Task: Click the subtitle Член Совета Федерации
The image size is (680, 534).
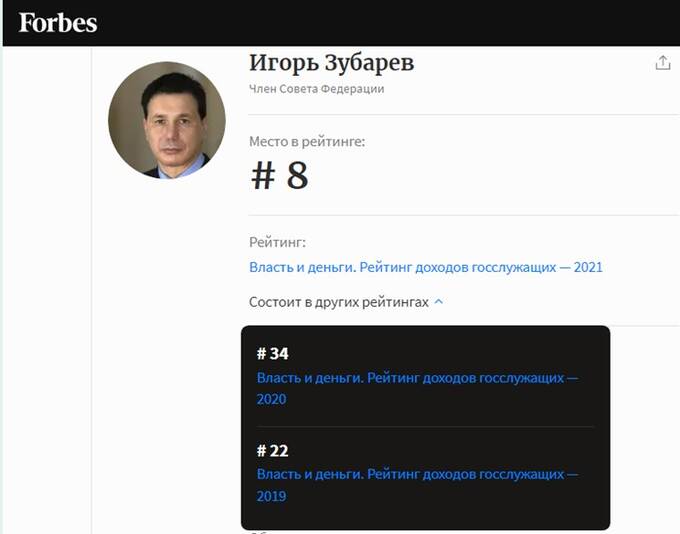Action: pos(317,89)
